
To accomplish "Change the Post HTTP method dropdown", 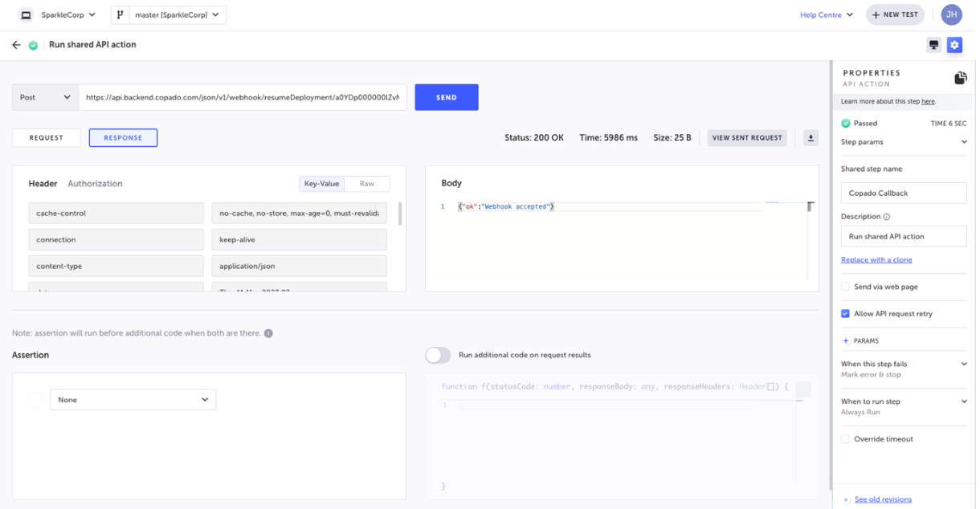I will (45, 97).
